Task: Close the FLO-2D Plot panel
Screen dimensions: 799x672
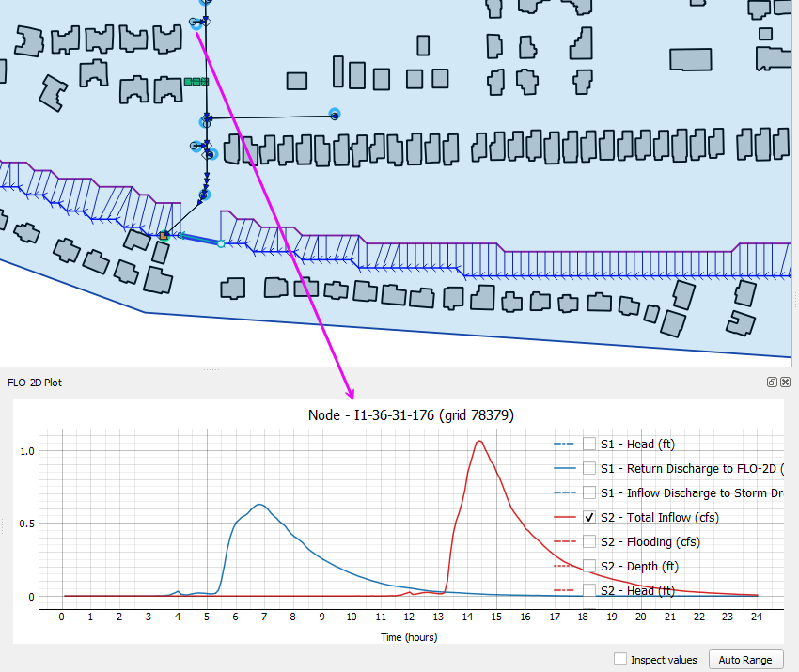Action: click(x=785, y=383)
